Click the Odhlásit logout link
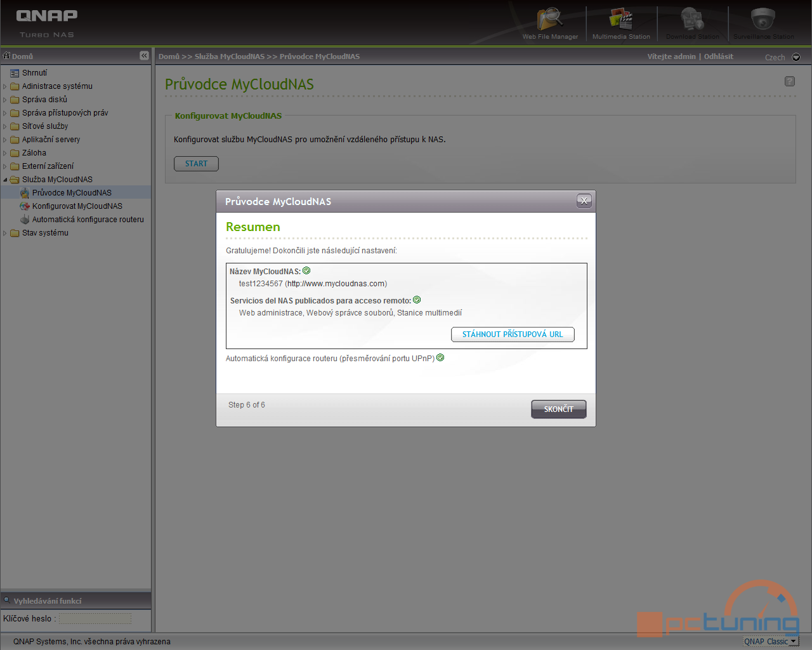 718,56
